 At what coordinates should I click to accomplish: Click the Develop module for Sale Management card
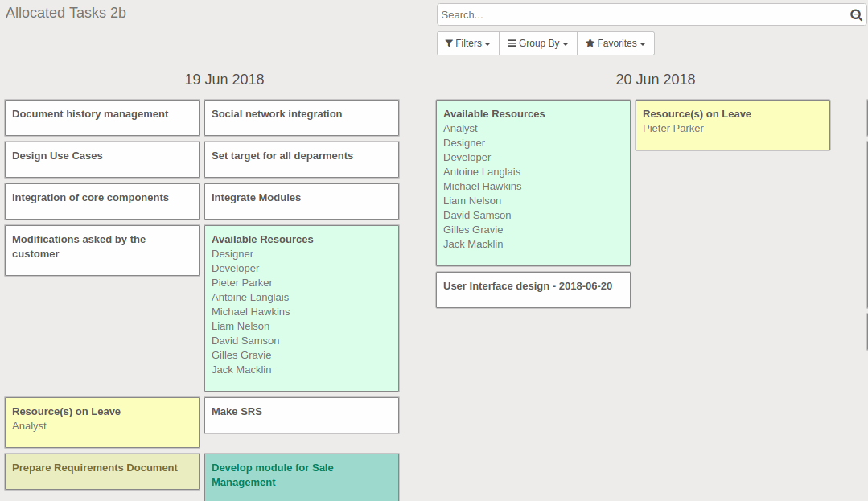point(301,477)
